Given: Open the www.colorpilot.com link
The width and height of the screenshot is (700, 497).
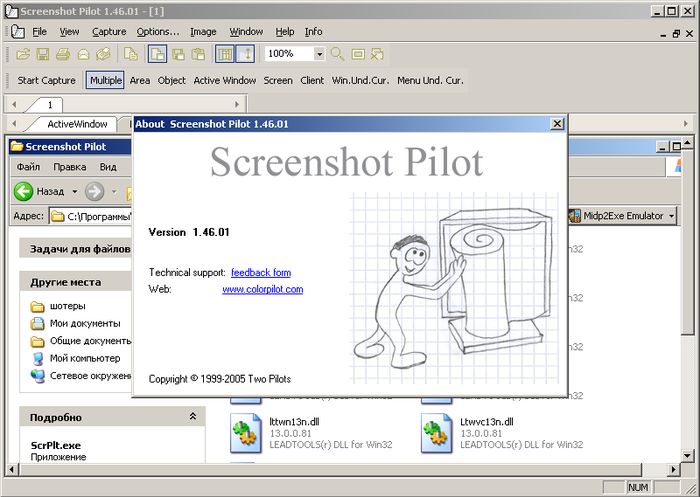Looking at the screenshot, I should pos(262,289).
